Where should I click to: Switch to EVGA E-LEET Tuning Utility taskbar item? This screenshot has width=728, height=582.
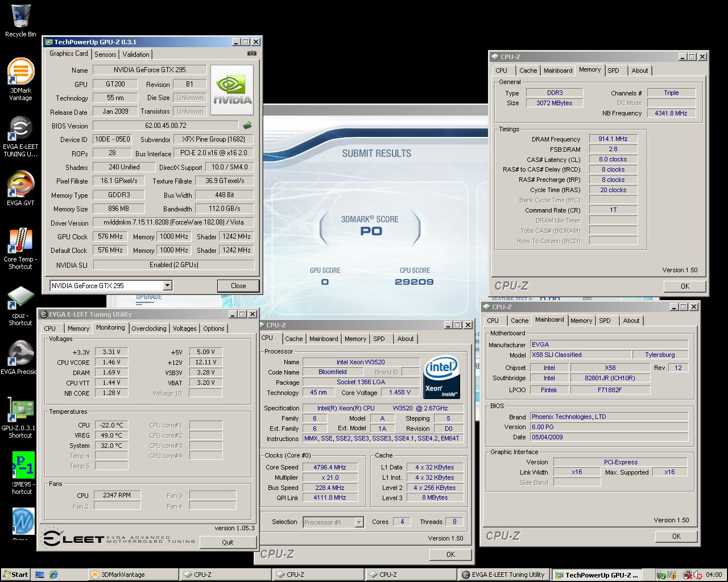[x=504, y=575]
